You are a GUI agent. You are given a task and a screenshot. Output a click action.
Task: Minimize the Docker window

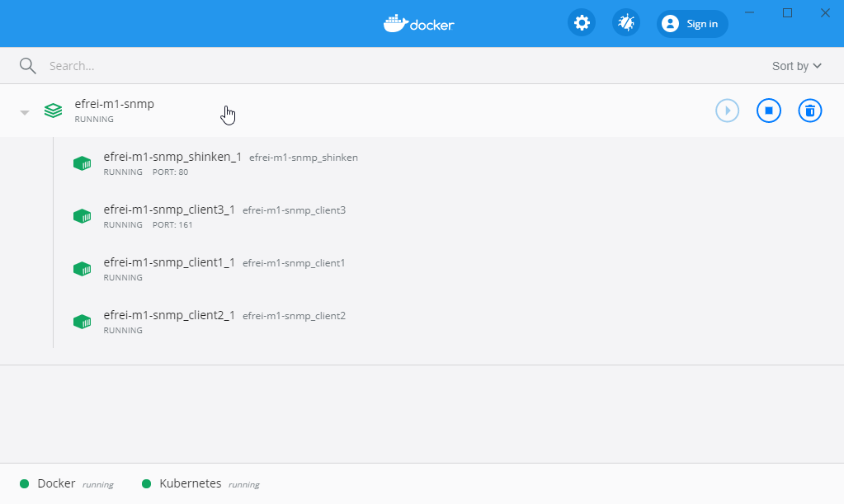[749, 12]
